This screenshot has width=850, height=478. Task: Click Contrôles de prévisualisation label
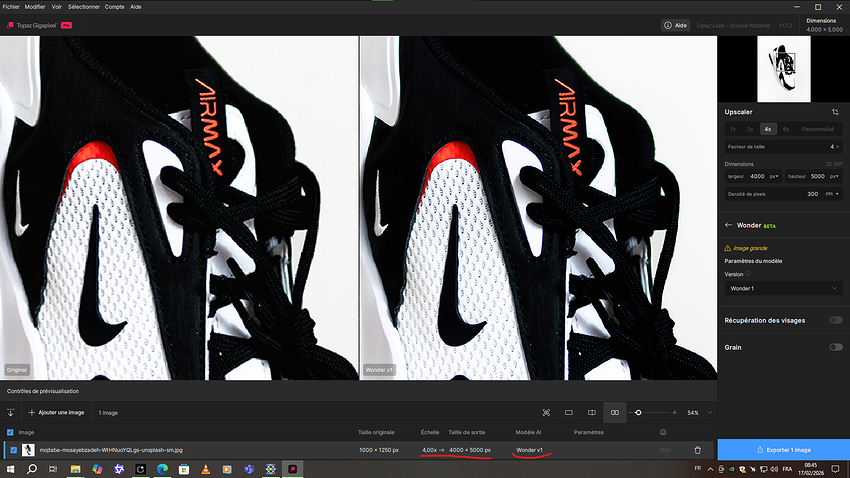pos(43,391)
